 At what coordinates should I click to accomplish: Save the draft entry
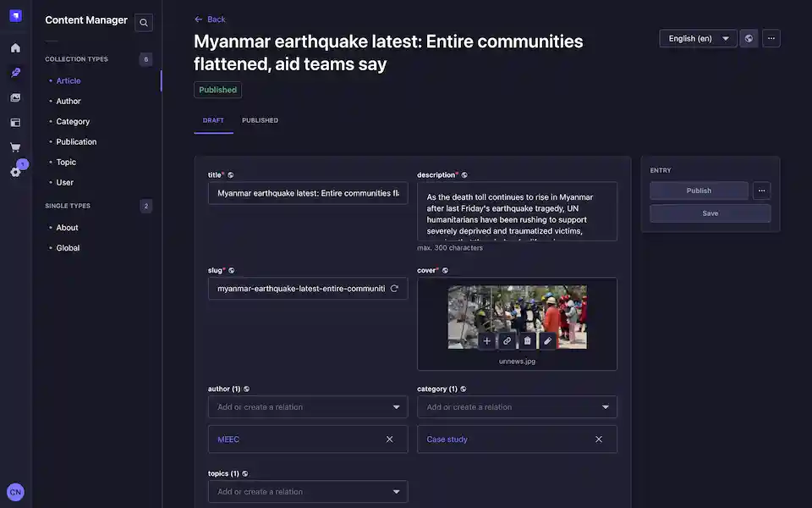tap(710, 213)
